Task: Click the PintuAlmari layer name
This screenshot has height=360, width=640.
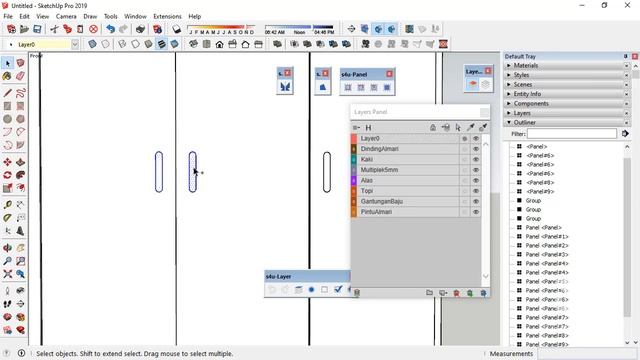Action: 376,212
